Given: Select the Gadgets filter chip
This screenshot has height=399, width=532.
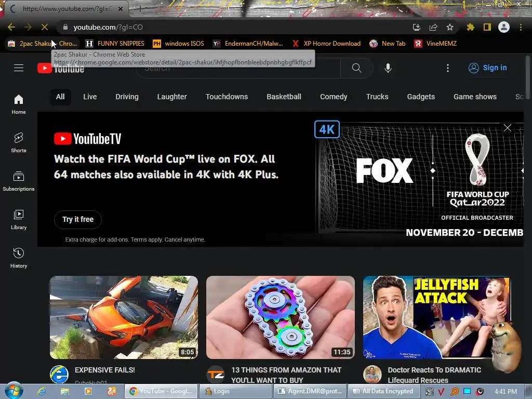Looking at the screenshot, I should pyautogui.click(x=421, y=97).
